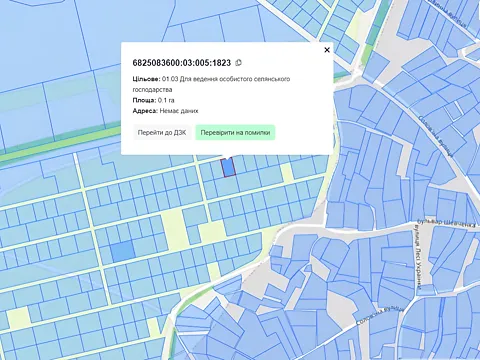The width and height of the screenshot is (480, 360).
Task: Click the Соловіна вулиця label in upper right
Action: click(x=435, y=136)
